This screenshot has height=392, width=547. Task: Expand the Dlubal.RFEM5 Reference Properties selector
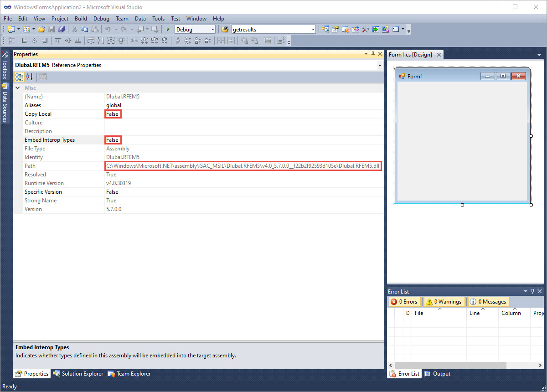click(x=380, y=65)
